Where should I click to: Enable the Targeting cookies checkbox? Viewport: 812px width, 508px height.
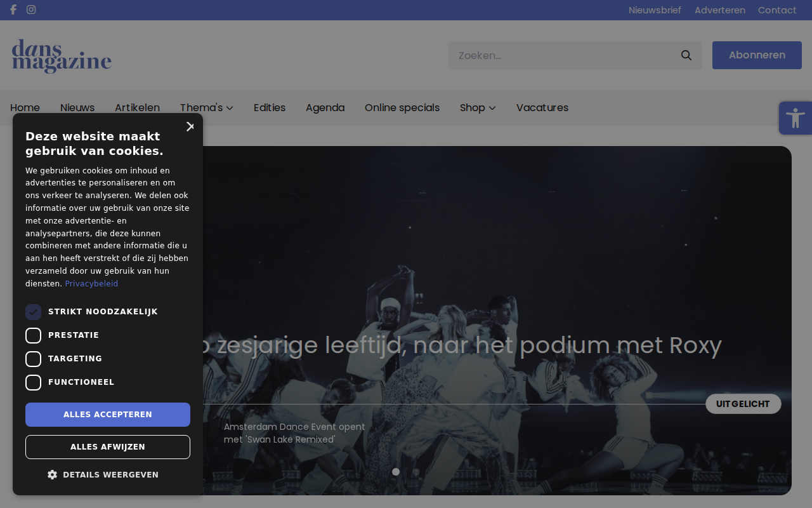pyautogui.click(x=33, y=359)
